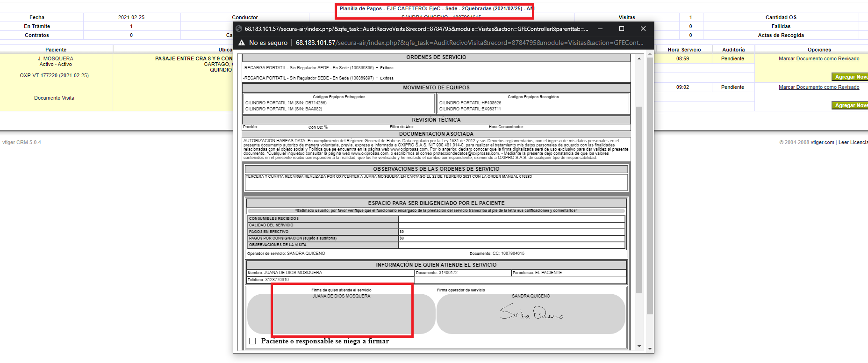Click the 'MOVIMIENTO DE EQUIPOS' section header

[436, 87]
